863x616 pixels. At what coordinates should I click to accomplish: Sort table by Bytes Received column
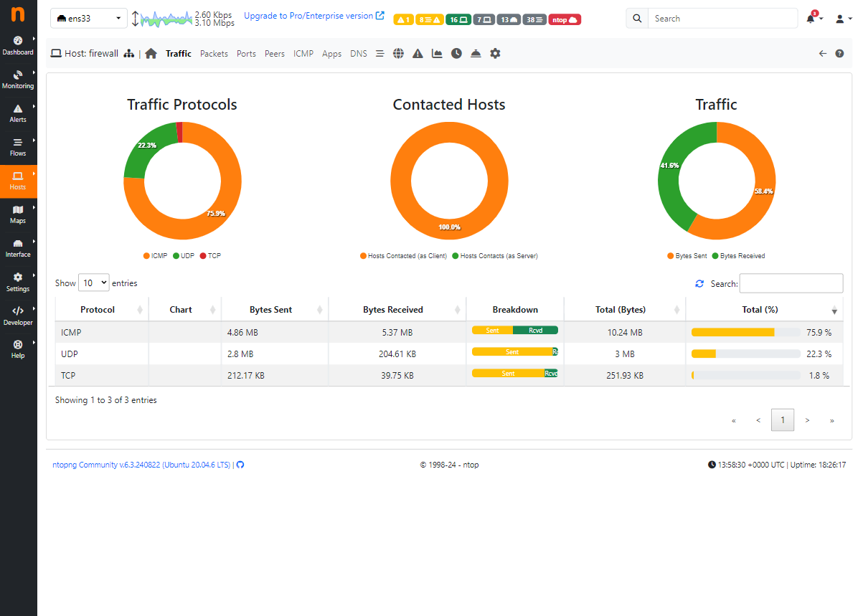pyautogui.click(x=397, y=310)
